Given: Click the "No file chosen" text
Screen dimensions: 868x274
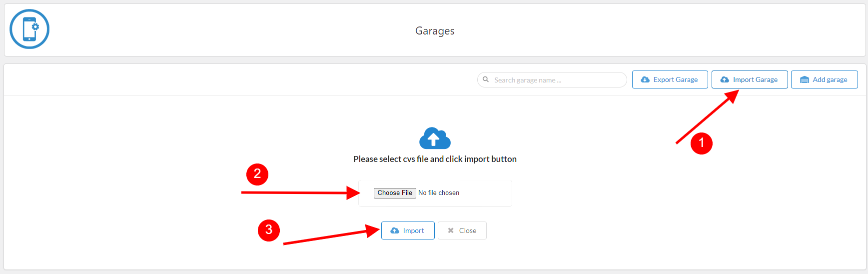Looking at the screenshot, I should coord(439,193).
